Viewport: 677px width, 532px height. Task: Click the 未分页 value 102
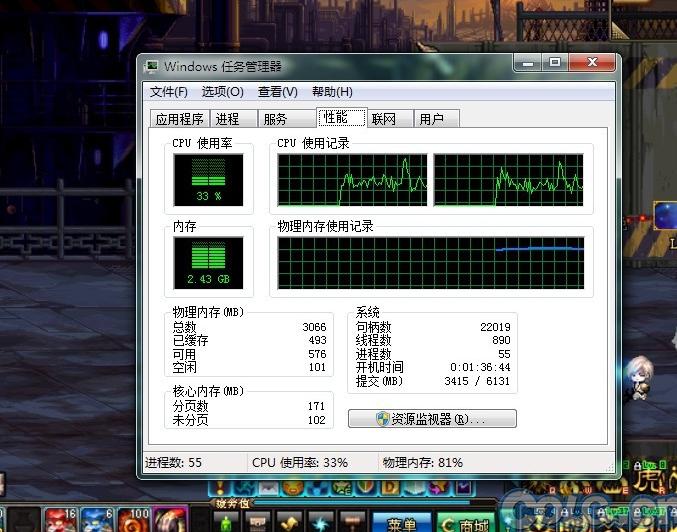316,420
